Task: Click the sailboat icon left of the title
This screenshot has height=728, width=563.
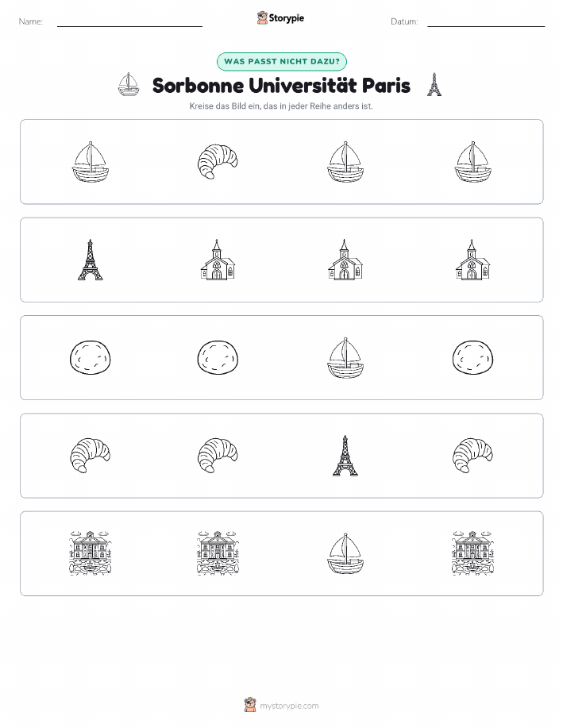Action: pyautogui.click(x=129, y=84)
